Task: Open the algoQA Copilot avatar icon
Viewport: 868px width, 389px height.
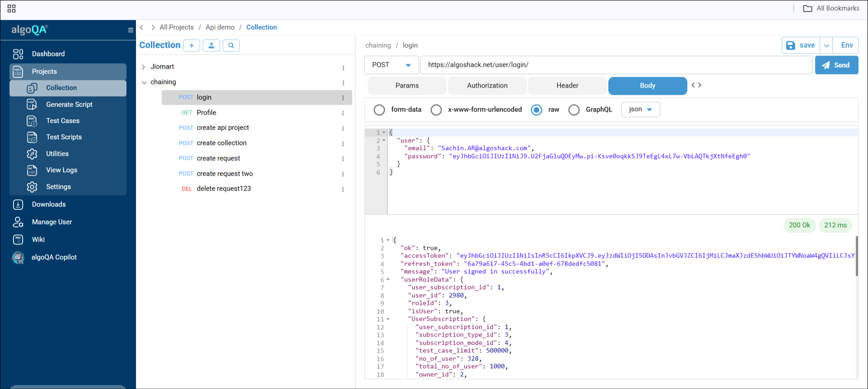Action: [18, 258]
